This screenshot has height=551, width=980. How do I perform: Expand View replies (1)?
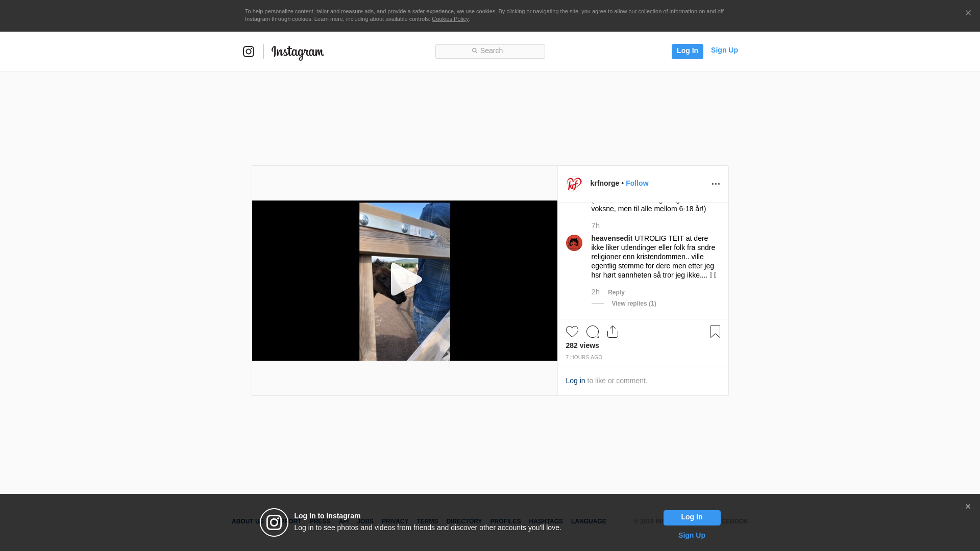634,304
